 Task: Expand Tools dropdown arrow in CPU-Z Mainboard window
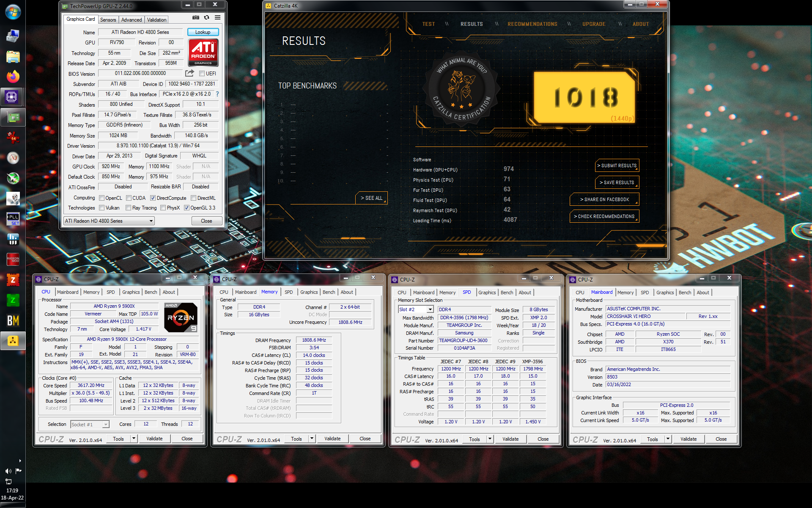tap(668, 439)
